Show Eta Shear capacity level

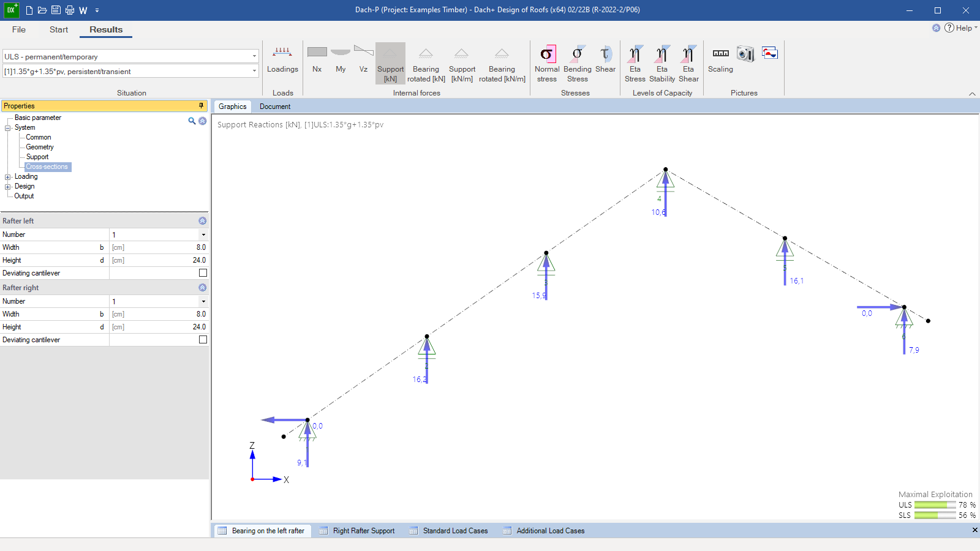pos(688,64)
